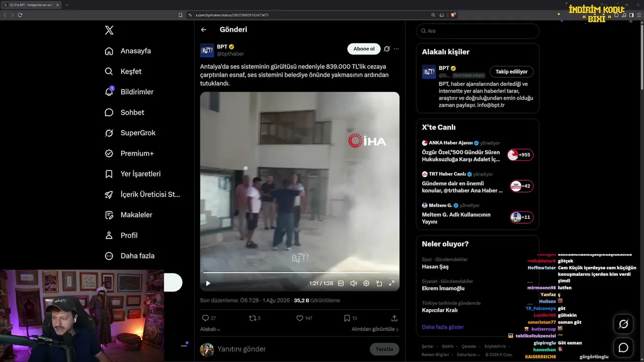Open Bildirimler notifications
Viewport: 644px width, 362px height.
[x=129, y=92]
